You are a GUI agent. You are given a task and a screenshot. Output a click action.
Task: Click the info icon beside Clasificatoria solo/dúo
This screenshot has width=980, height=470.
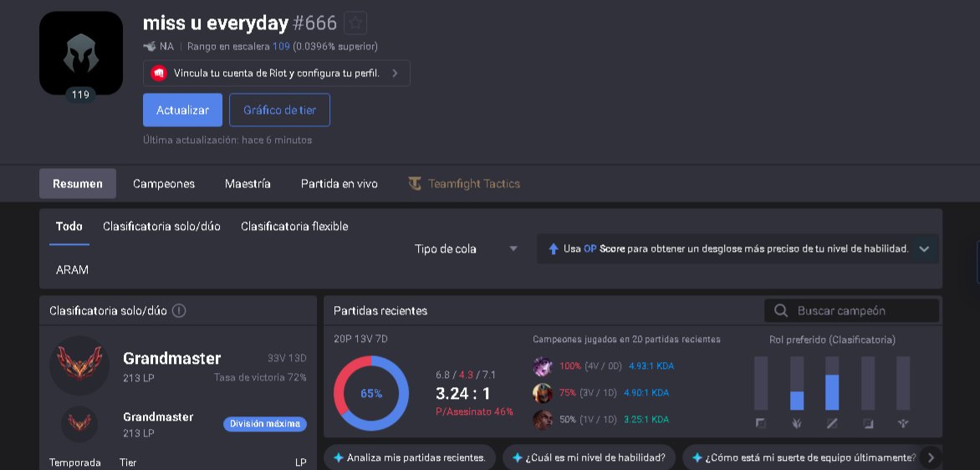coord(179,310)
